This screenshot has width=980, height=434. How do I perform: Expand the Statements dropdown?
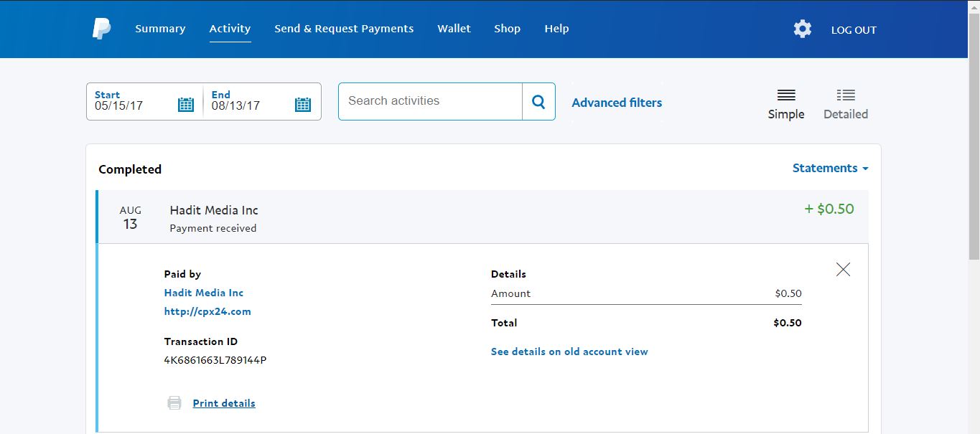tap(830, 168)
